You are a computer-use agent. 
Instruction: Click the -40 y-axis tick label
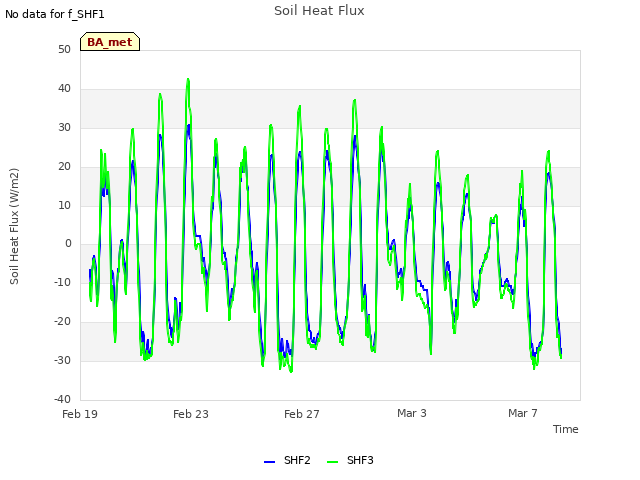(x=62, y=399)
